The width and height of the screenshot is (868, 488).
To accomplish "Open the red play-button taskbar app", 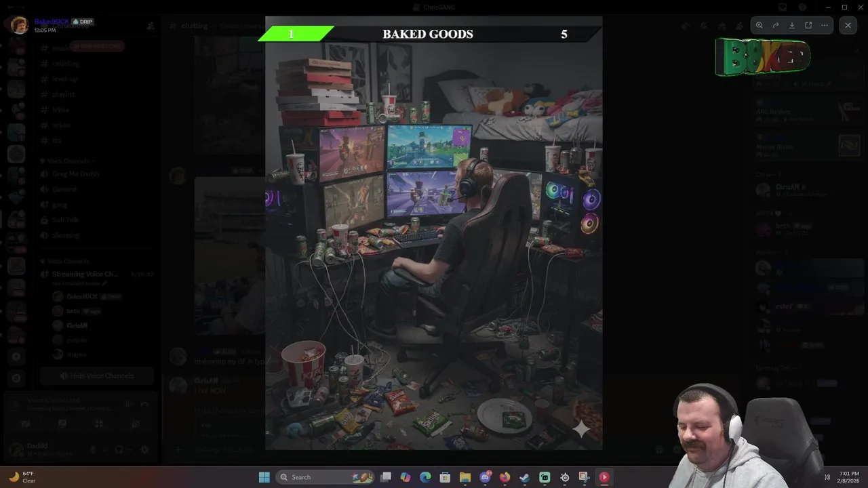I will pos(604,477).
